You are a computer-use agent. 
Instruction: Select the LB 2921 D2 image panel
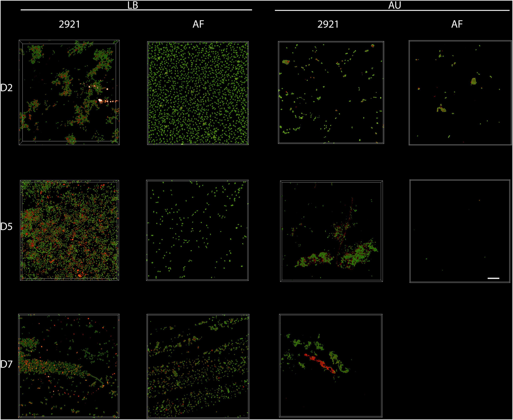pos(69,92)
